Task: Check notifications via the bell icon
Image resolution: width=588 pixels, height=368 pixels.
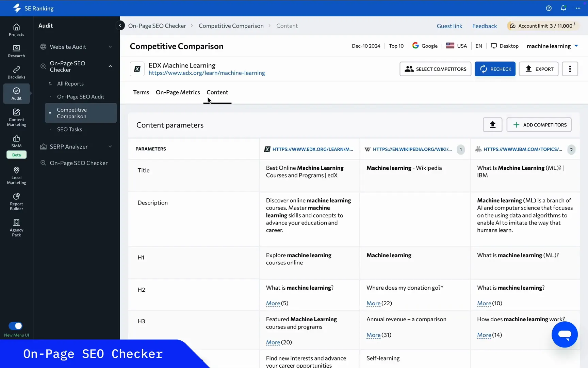Action: pyautogui.click(x=563, y=8)
